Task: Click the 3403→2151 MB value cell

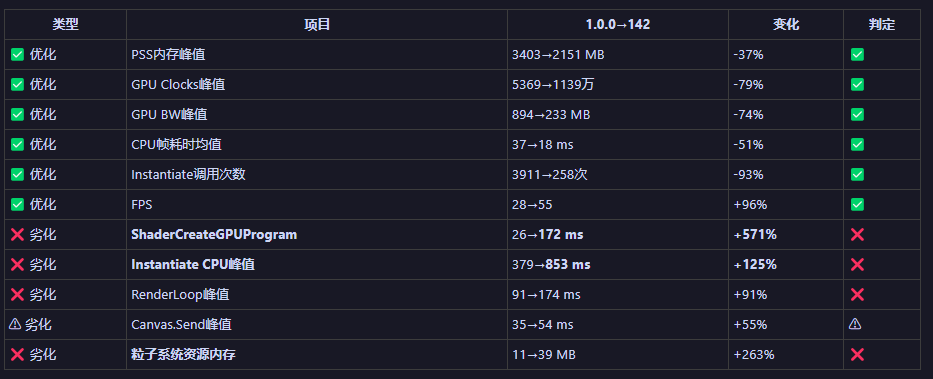Action: [618, 55]
